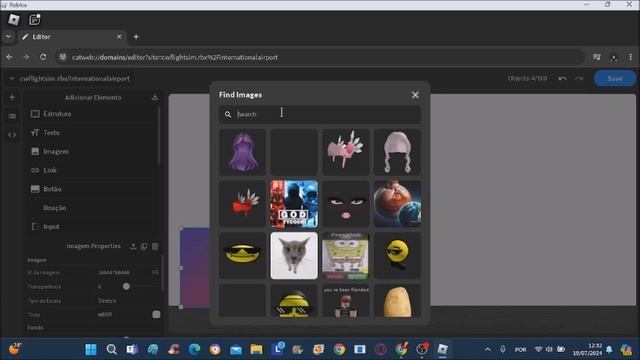Expand the cwflightsim.rbx/internationalairport page dropdown
640x360 pixels.
[11, 78]
